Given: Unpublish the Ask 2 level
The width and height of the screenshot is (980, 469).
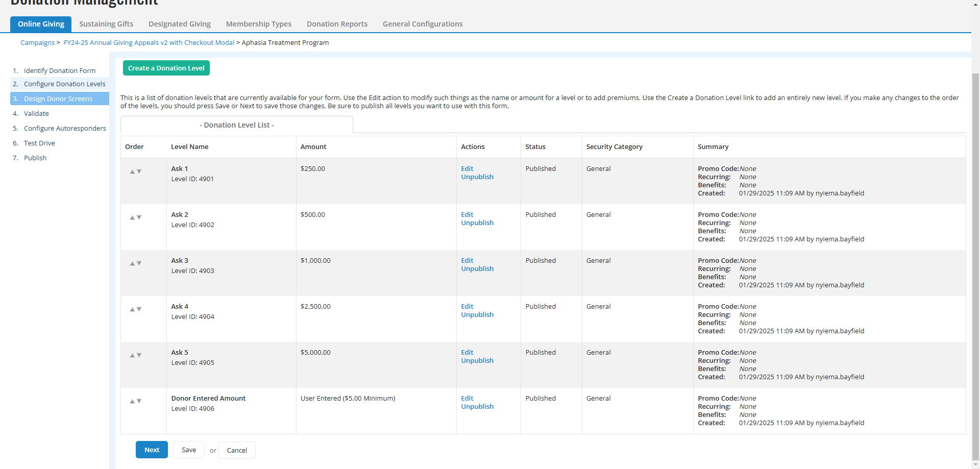Looking at the screenshot, I should [x=477, y=223].
